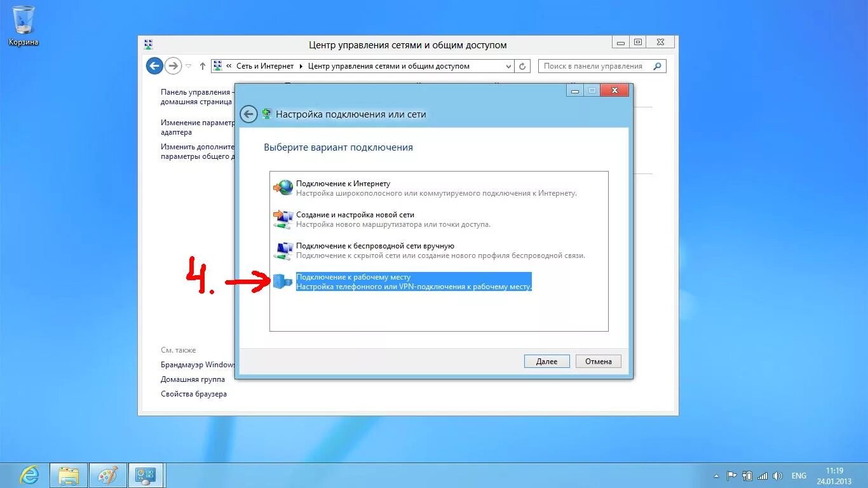Screen dimensions: 868x488
Task: Open Панель управления домашняя страница link
Action: pyautogui.click(x=197, y=97)
